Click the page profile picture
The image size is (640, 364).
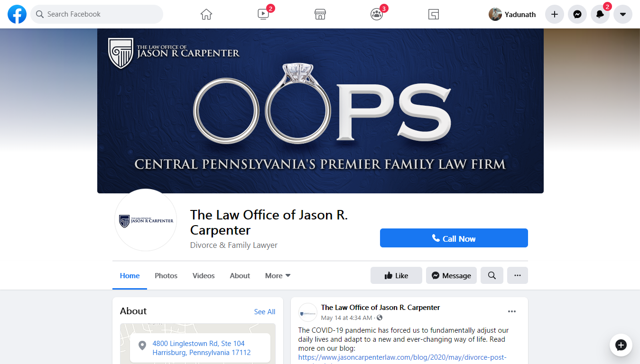(x=146, y=220)
